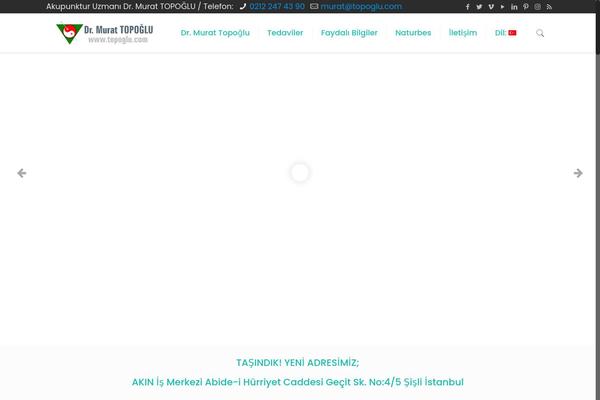The height and width of the screenshot is (400, 600).
Task: Open the İletişim menu item
Action: (x=463, y=33)
